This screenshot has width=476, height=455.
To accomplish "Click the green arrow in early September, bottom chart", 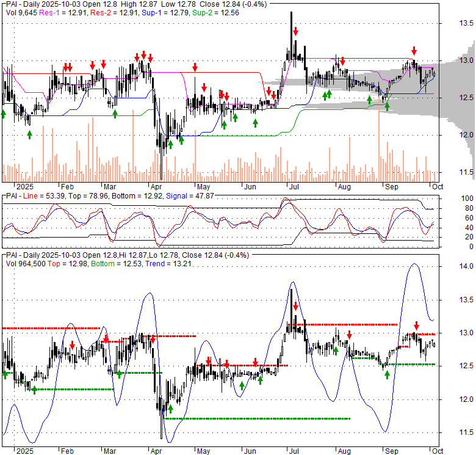I will [387, 375].
